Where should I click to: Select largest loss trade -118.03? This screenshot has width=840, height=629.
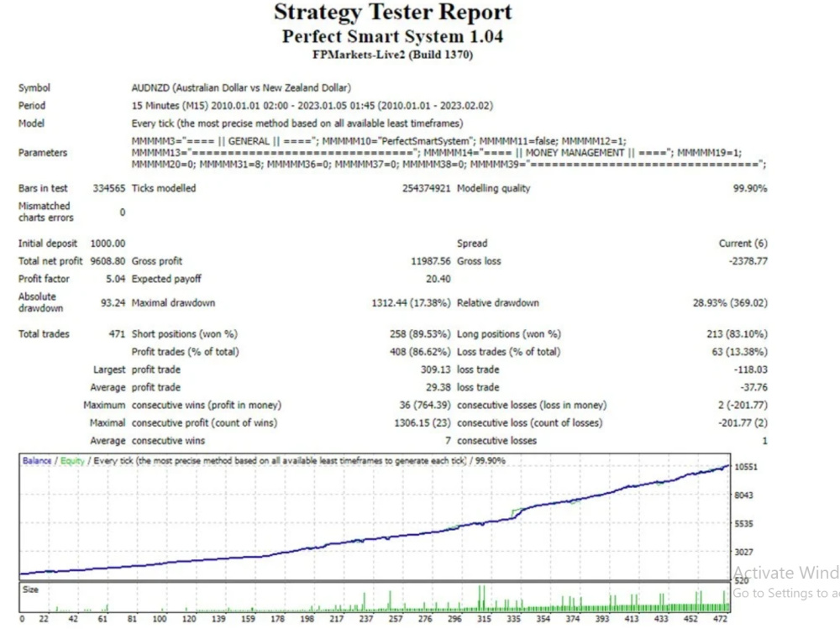point(750,370)
